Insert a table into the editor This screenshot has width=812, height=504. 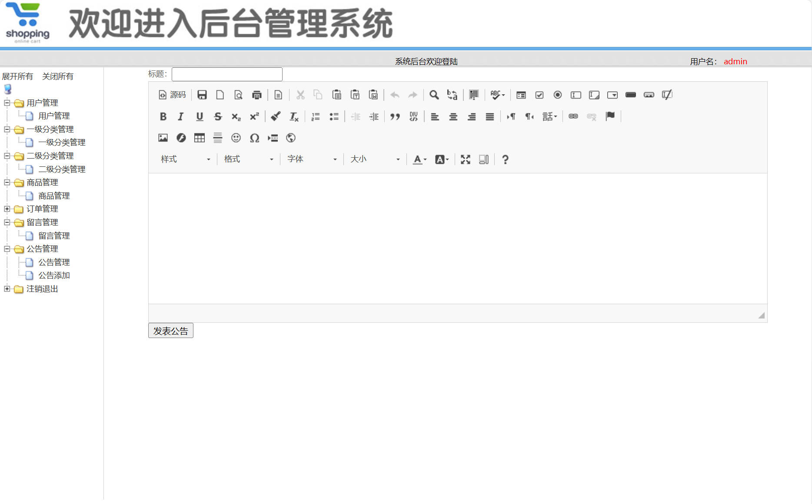click(x=199, y=138)
